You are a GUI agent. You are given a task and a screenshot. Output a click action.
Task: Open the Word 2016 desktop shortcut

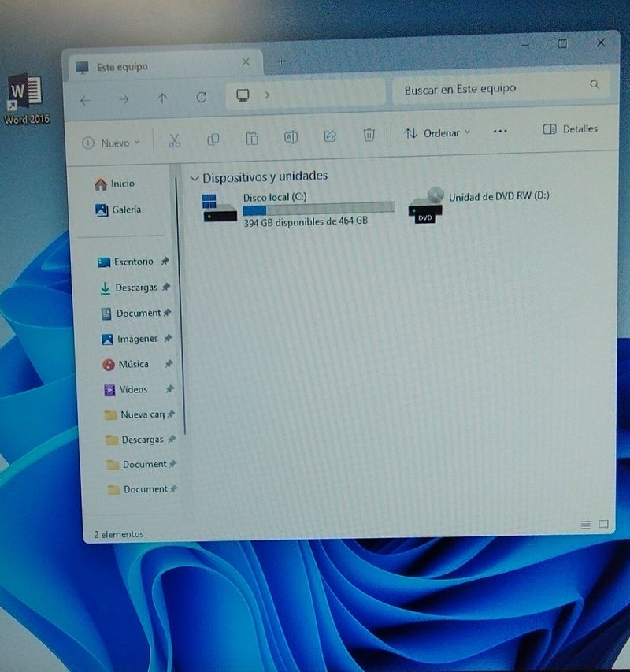coord(26,98)
